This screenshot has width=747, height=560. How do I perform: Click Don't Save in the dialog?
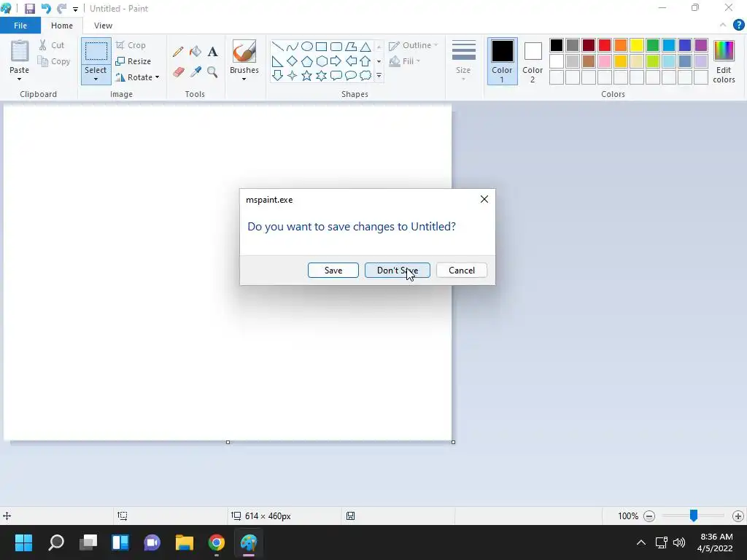click(x=398, y=271)
